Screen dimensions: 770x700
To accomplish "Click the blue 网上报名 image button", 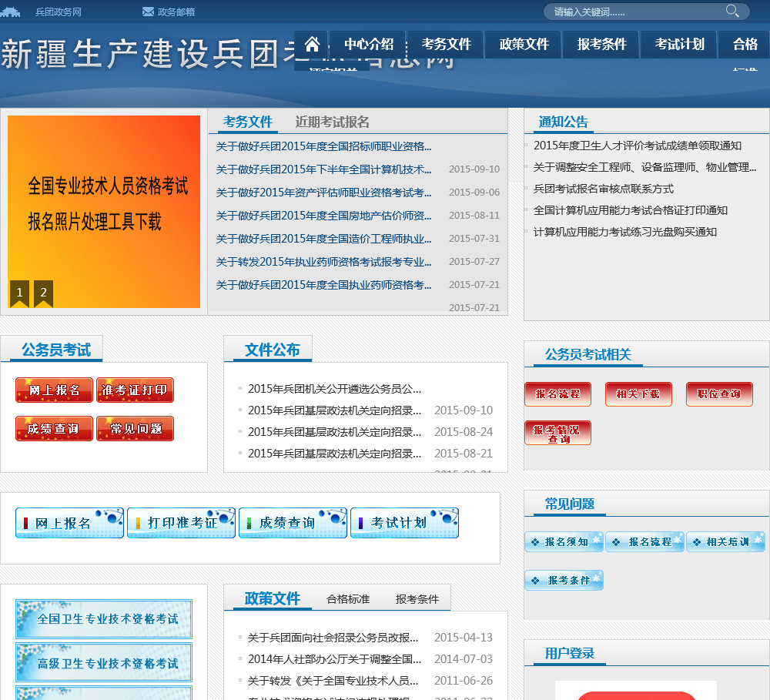I will point(69,523).
